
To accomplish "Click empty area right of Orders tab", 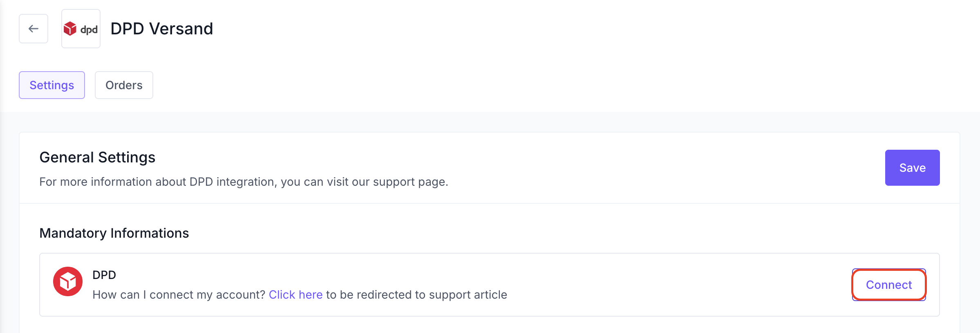I will (531, 85).
